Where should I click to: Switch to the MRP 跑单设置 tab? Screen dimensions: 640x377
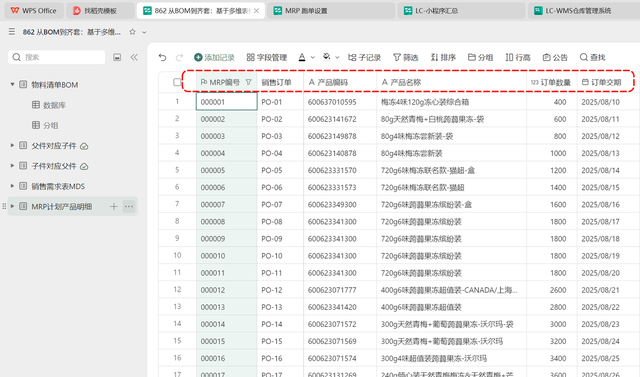tap(331, 11)
